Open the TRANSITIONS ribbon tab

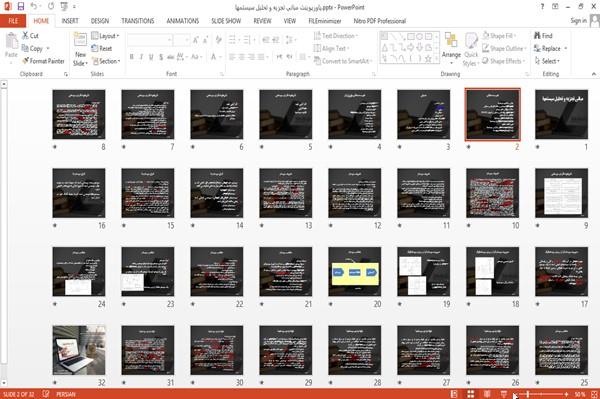138,21
